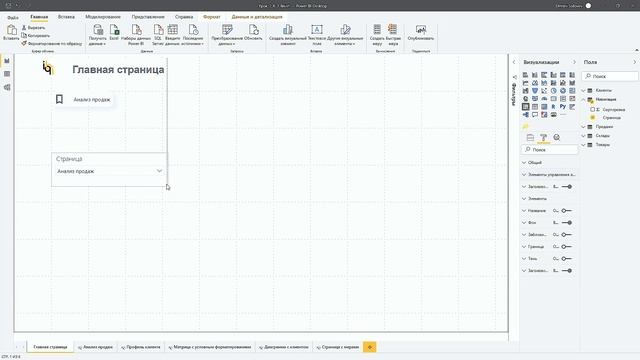This screenshot has height=360, width=640.
Task: Open the Fields well tab icon
Action: (x=530, y=138)
